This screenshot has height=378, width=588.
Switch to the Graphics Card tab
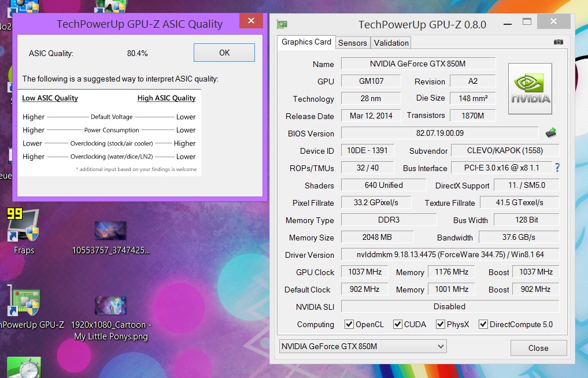click(x=306, y=42)
